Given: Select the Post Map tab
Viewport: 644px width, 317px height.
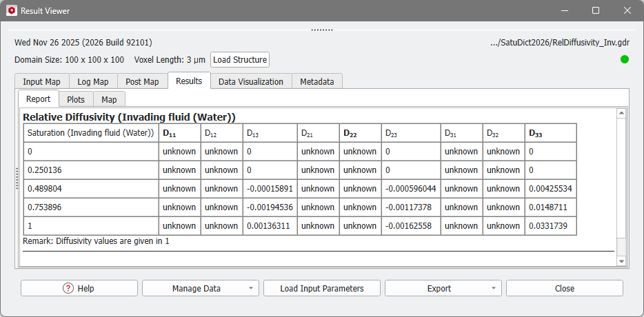Looking at the screenshot, I should pyautogui.click(x=142, y=81).
